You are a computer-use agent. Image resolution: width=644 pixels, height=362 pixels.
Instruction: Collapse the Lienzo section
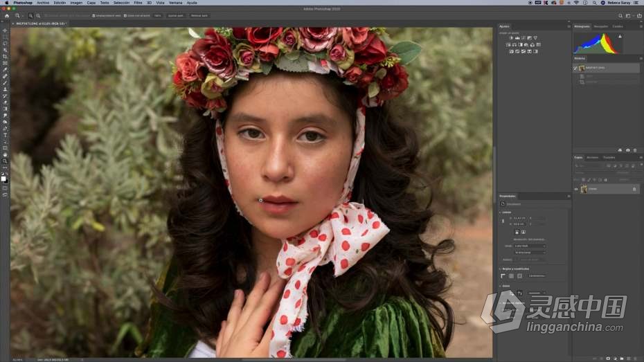click(500, 212)
